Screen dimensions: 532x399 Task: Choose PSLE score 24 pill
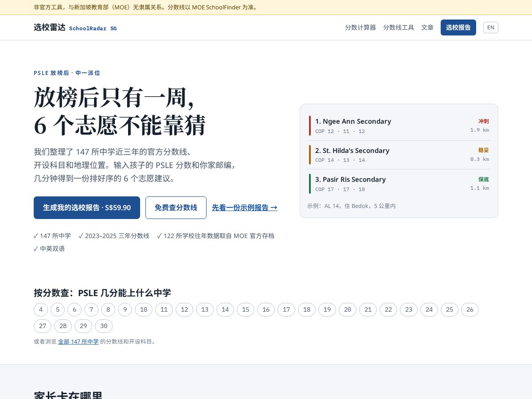[x=429, y=309]
